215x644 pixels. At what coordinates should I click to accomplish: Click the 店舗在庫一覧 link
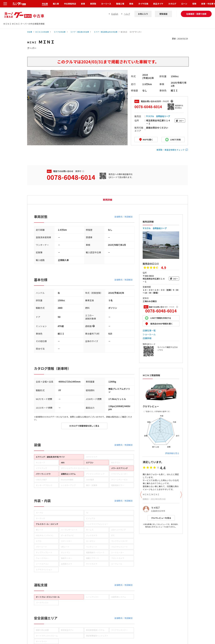149,331
